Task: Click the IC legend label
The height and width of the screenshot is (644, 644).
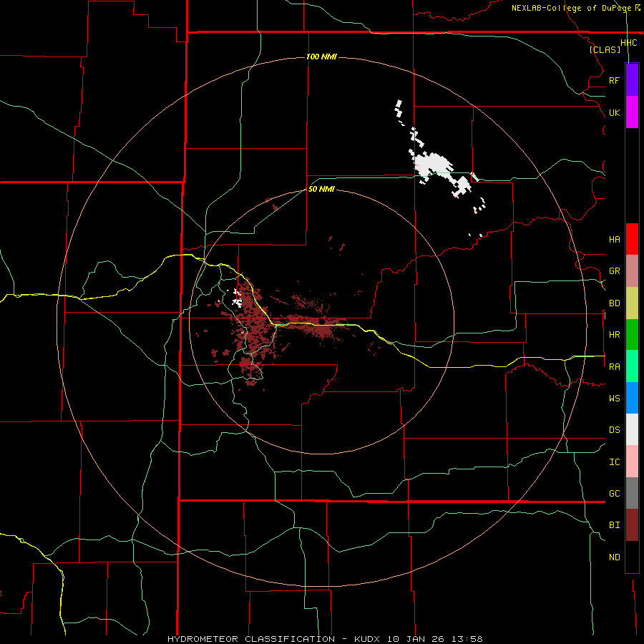Action: 614,462
